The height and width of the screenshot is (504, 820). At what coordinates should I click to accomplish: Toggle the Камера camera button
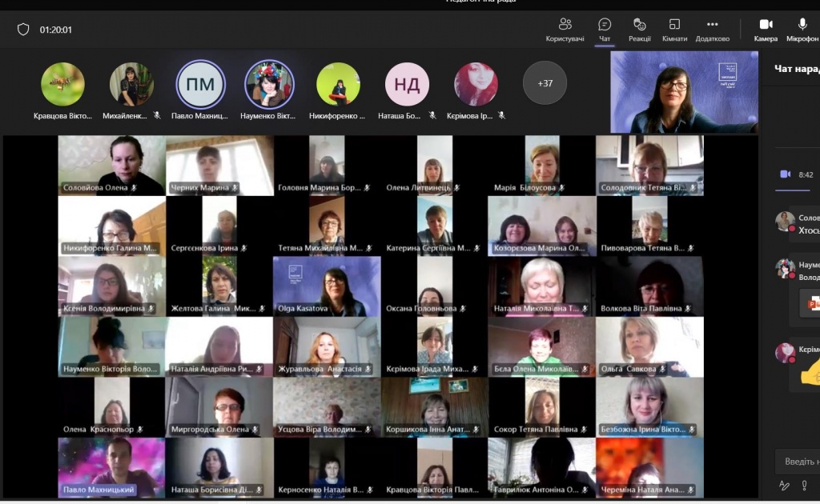click(x=766, y=30)
